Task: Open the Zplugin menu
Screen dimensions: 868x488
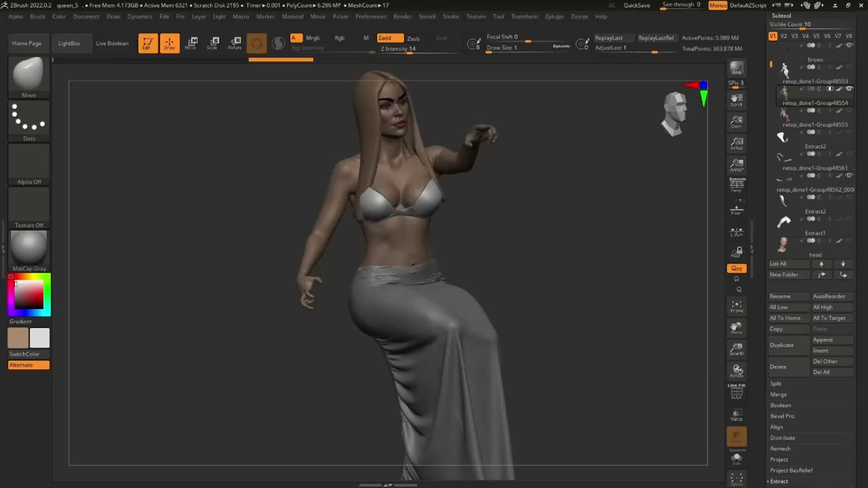Action: 554,16
